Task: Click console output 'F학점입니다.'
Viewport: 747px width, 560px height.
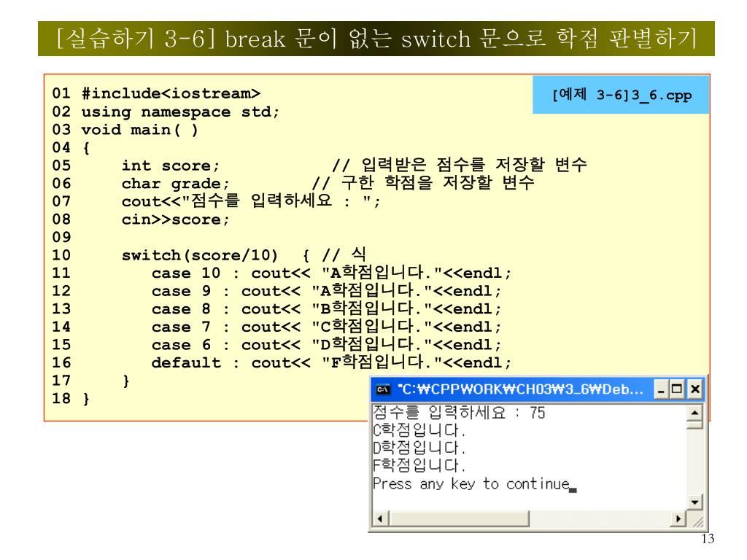Action: pyautogui.click(x=419, y=465)
